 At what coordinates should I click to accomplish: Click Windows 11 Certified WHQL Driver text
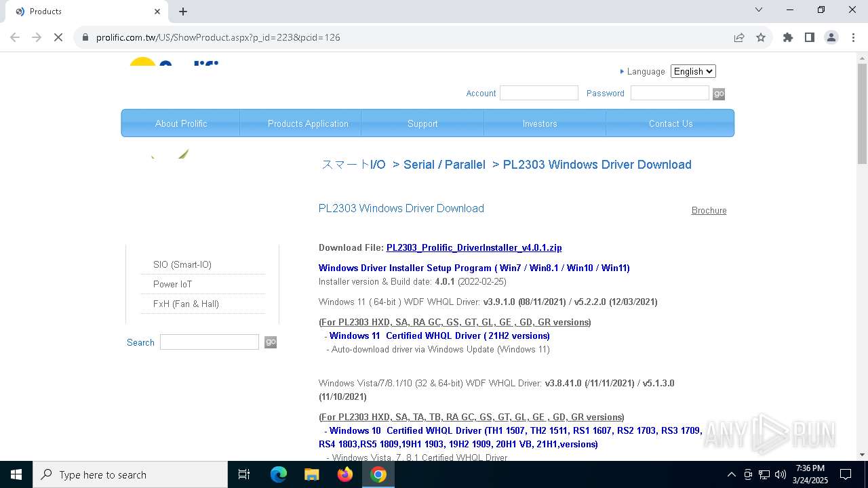pyautogui.click(x=439, y=335)
